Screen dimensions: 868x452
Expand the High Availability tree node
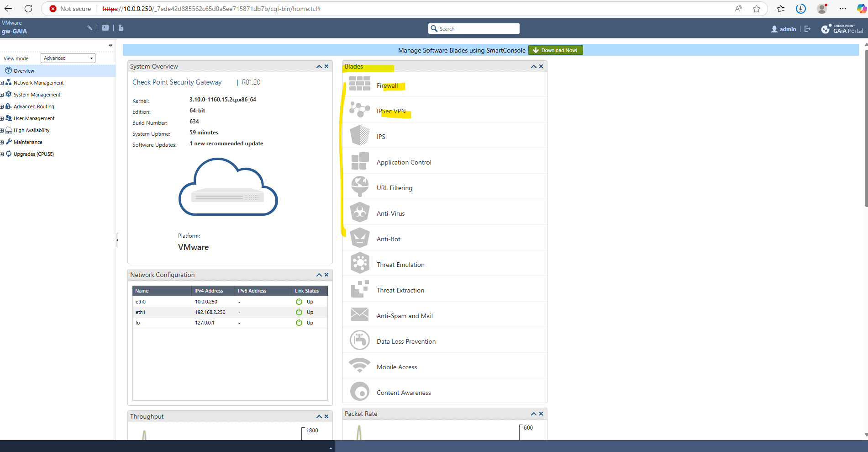tap(2, 130)
